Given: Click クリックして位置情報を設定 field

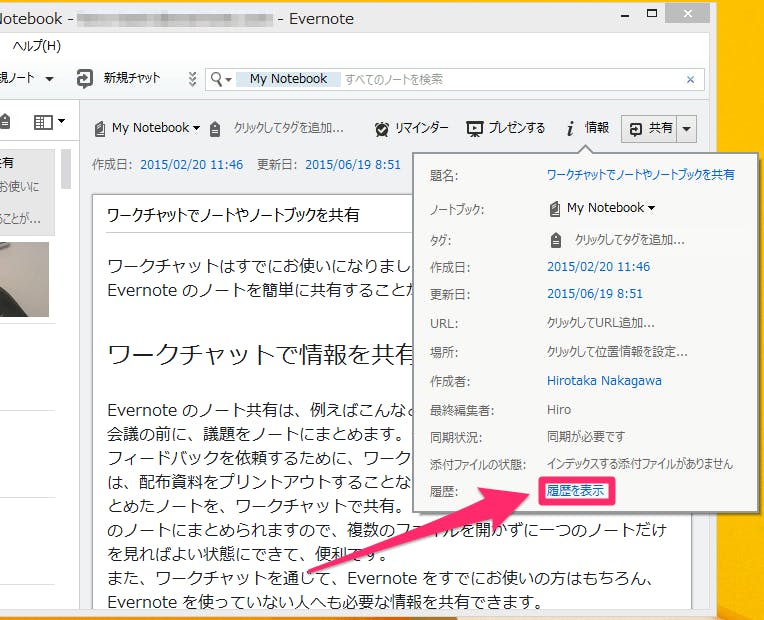Looking at the screenshot, I should (x=617, y=351).
